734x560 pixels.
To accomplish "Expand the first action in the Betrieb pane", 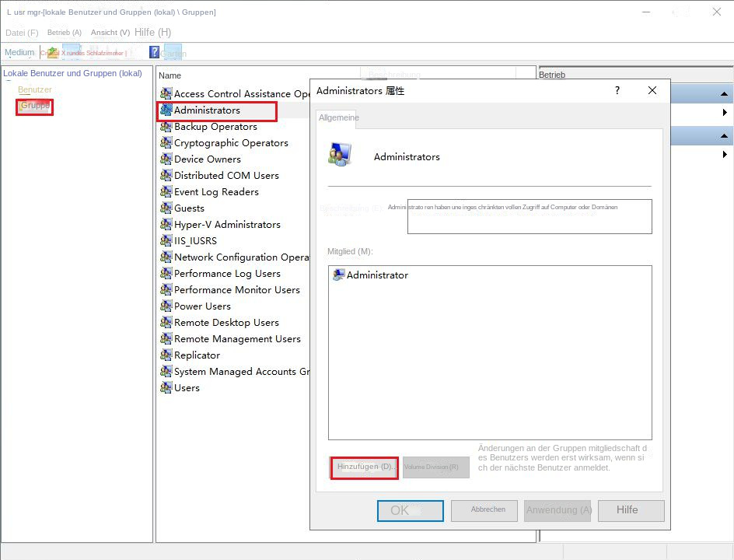I will [725, 113].
